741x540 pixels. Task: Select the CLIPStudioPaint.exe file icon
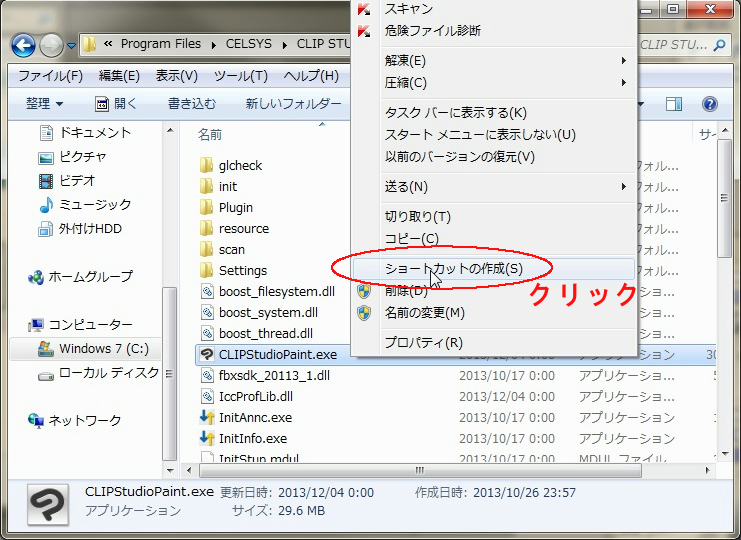click(x=207, y=354)
